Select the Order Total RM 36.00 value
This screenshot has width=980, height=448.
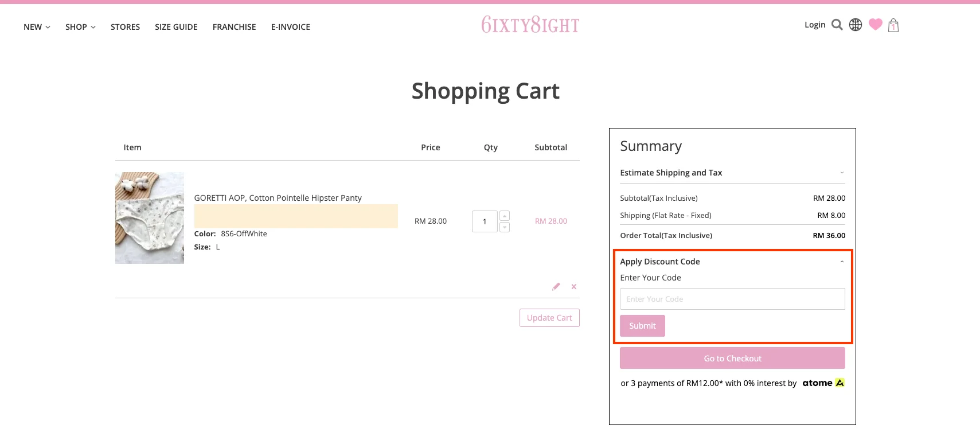tap(829, 235)
